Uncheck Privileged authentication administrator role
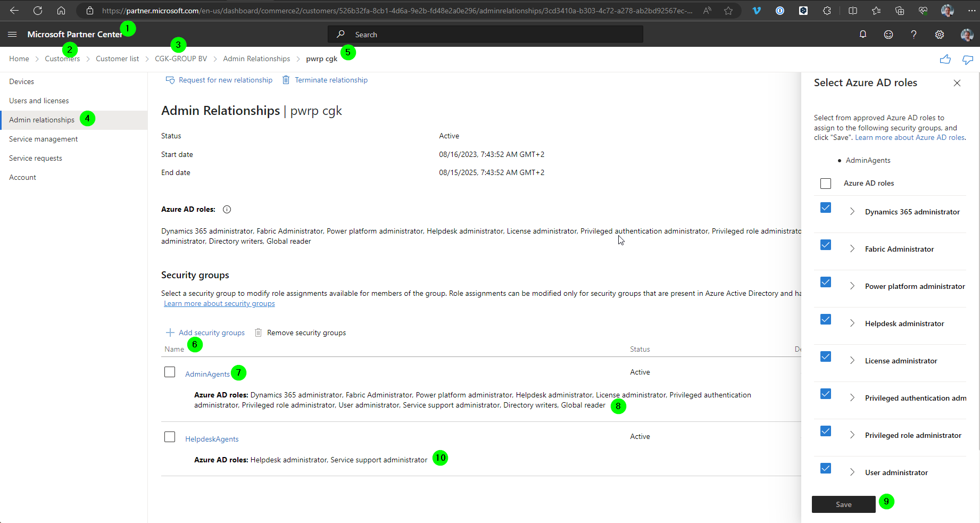Image resolution: width=980 pixels, height=523 pixels. point(826,394)
